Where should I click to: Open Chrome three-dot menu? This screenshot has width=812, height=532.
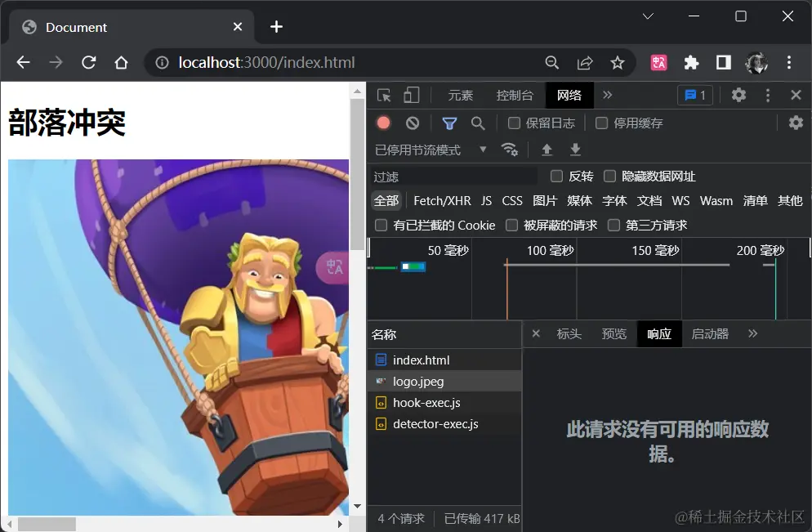coord(788,63)
